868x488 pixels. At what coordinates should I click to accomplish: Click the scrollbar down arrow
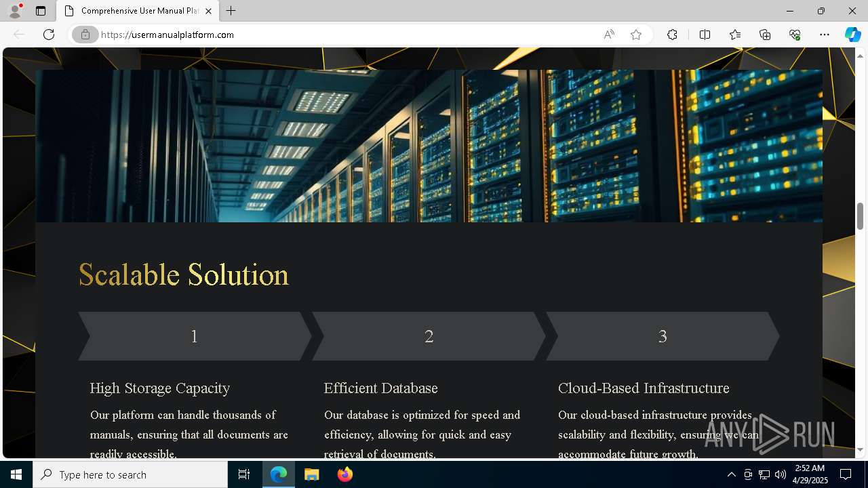(861, 449)
